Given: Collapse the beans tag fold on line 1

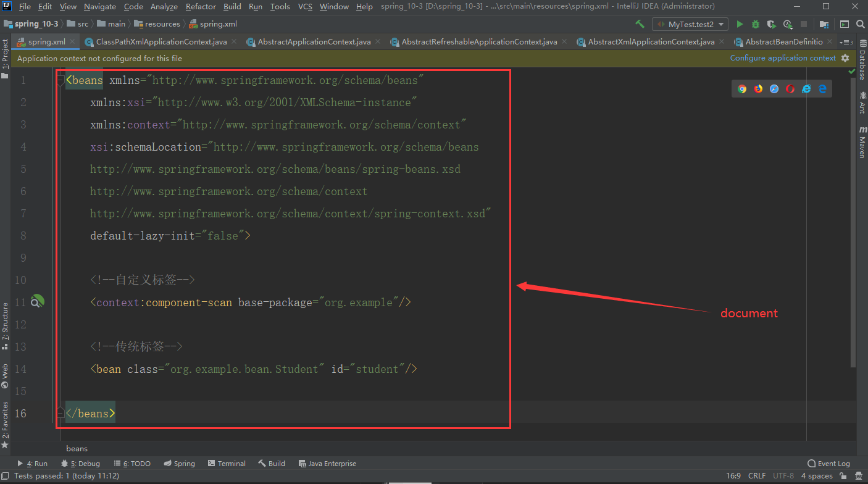Looking at the screenshot, I should [61, 80].
